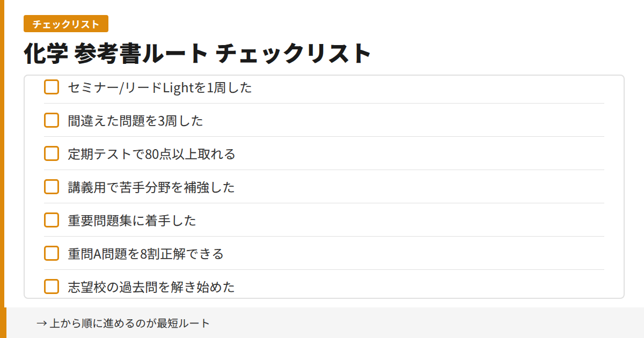Check the 重問A問題を8割正解できる checkbox
The height and width of the screenshot is (338, 644).
coord(51,253)
